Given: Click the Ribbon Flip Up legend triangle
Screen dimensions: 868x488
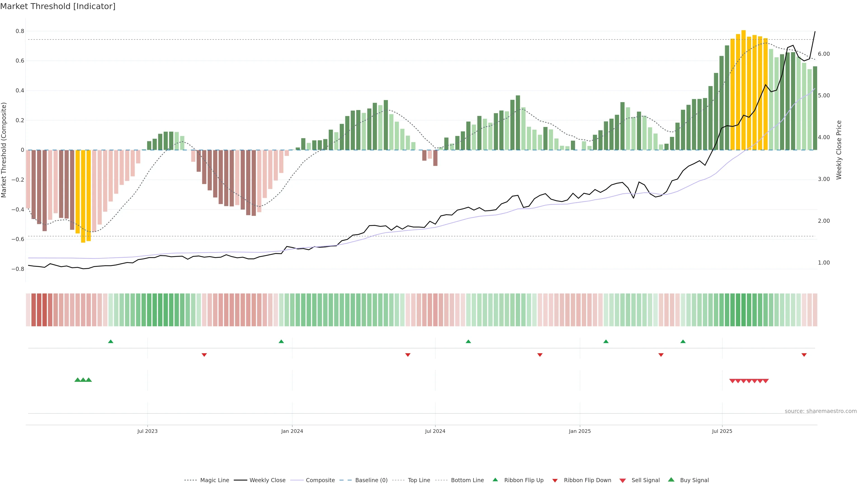Looking at the screenshot, I should coord(495,480).
